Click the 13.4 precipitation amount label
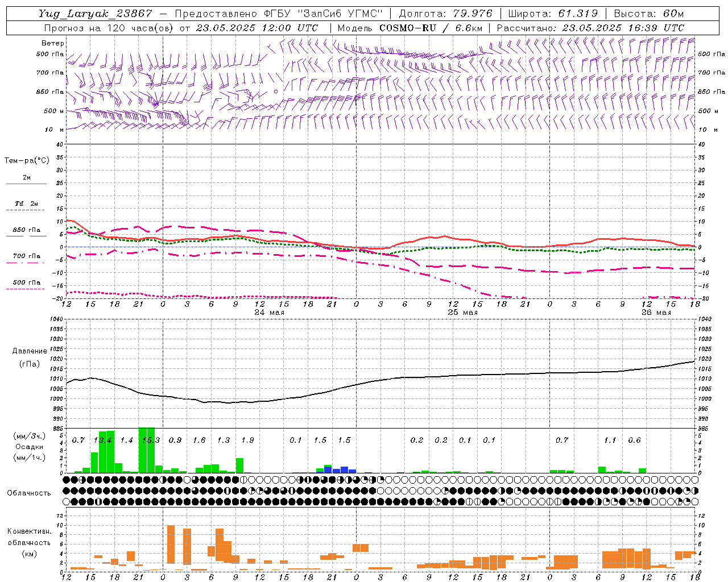Viewport: 728px width, 582px height. tap(102, 440)
